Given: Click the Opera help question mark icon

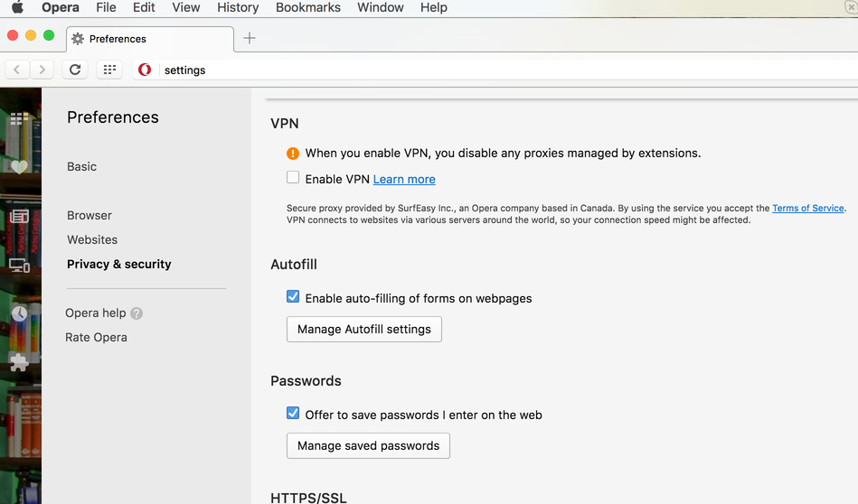Looking at the screenshot, I should 137,313.
